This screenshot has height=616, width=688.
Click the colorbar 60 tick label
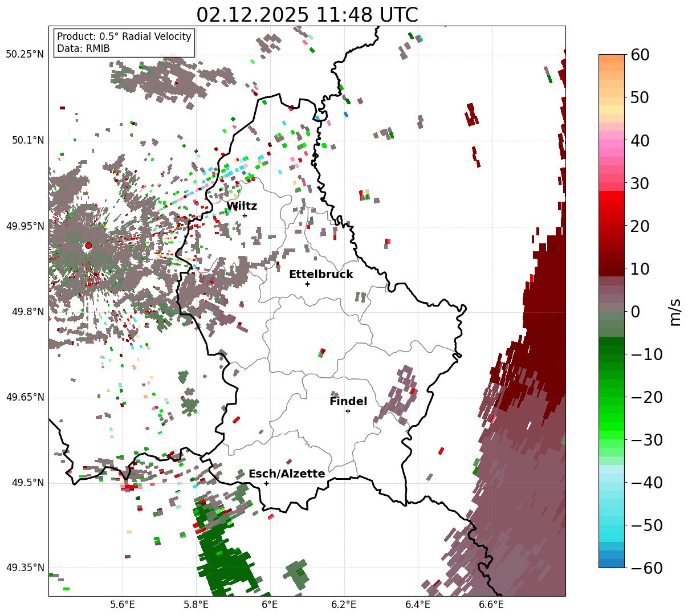click(639, 55)
